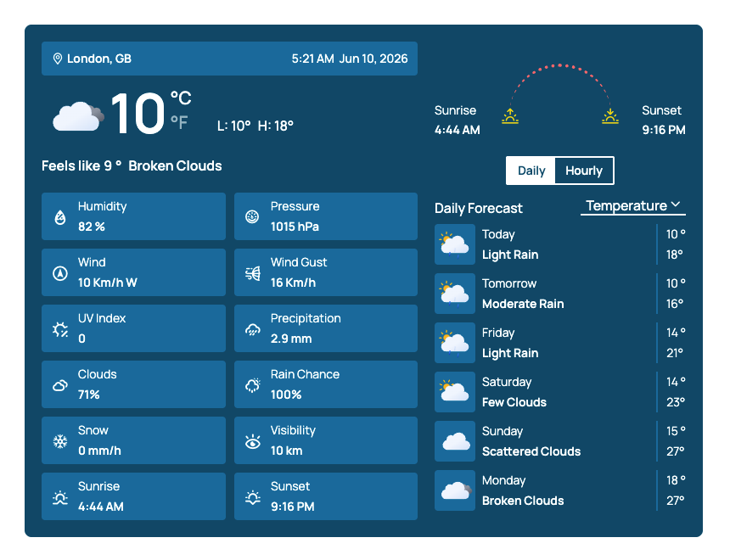Click the yellow sunset icon under the arc
This screenshot has height=560, width=730.
coord(609,116)
